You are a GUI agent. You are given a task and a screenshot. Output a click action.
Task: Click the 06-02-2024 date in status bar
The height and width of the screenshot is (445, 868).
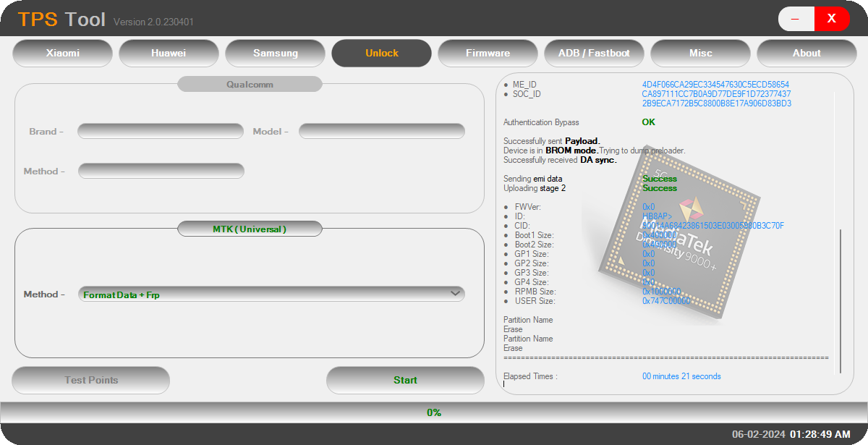click(x=759, y=434)
